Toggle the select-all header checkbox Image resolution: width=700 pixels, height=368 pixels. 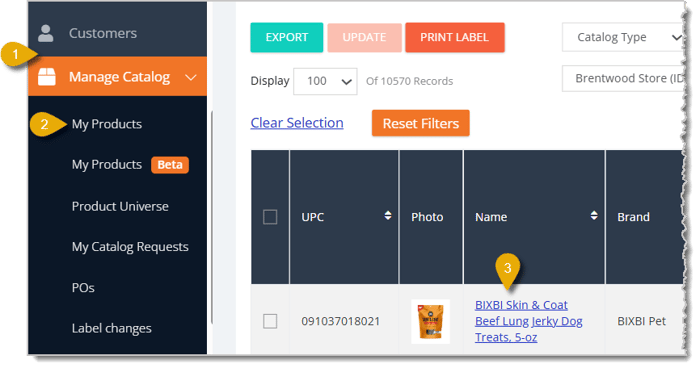click(x=270, y=217)
